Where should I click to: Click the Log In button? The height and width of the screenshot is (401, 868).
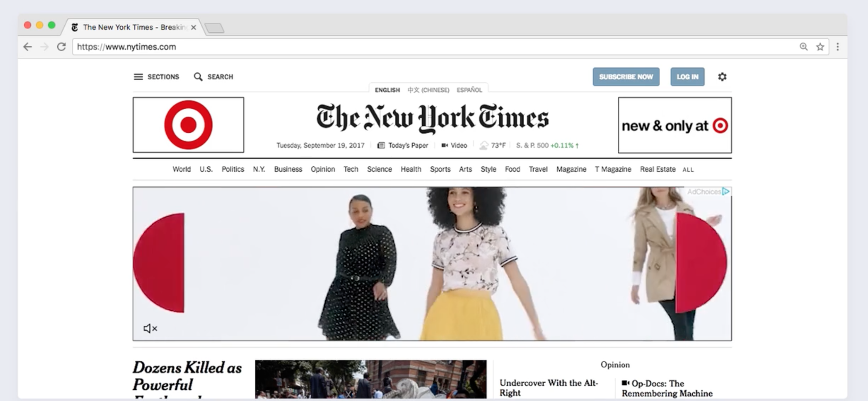687,77
